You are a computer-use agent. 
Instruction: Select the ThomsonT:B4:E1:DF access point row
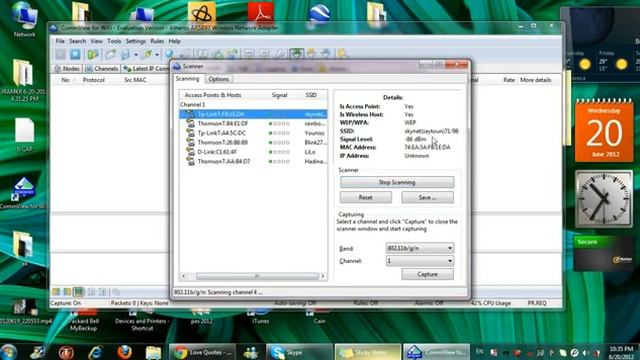coord(253,124)
